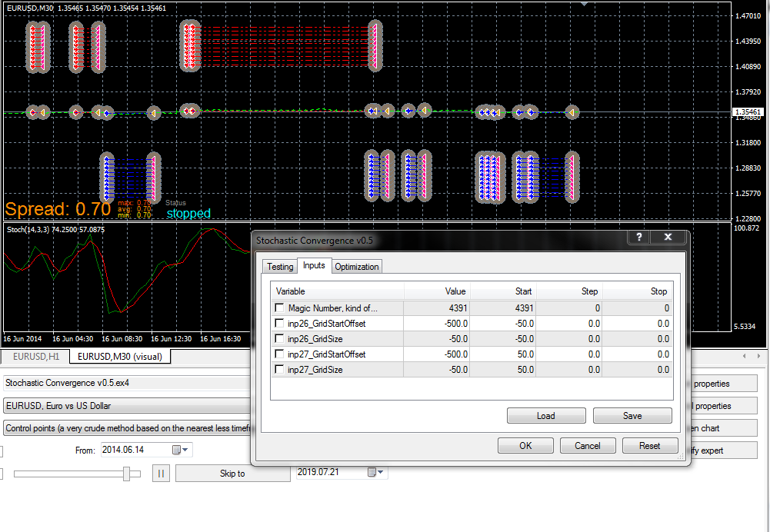
Task: Confirm the dialog with OK
Action: pos(525,446)
